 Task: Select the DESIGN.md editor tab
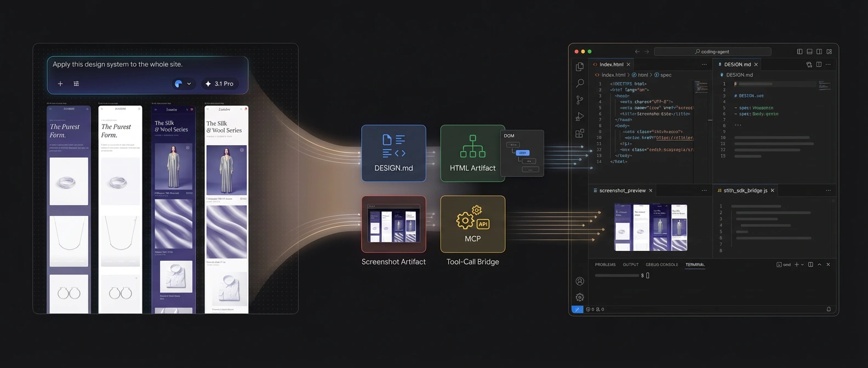point(738,65)
